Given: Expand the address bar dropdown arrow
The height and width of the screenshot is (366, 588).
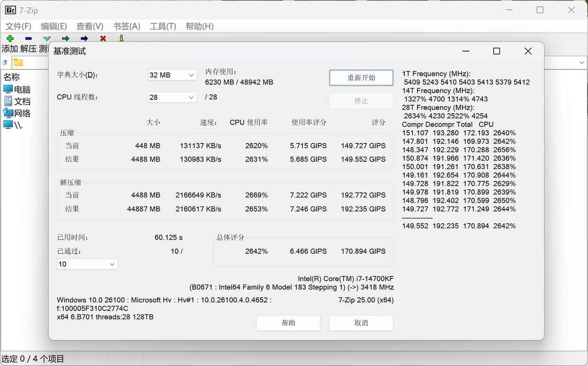Looking at the screenshot, I should [582, 62].
